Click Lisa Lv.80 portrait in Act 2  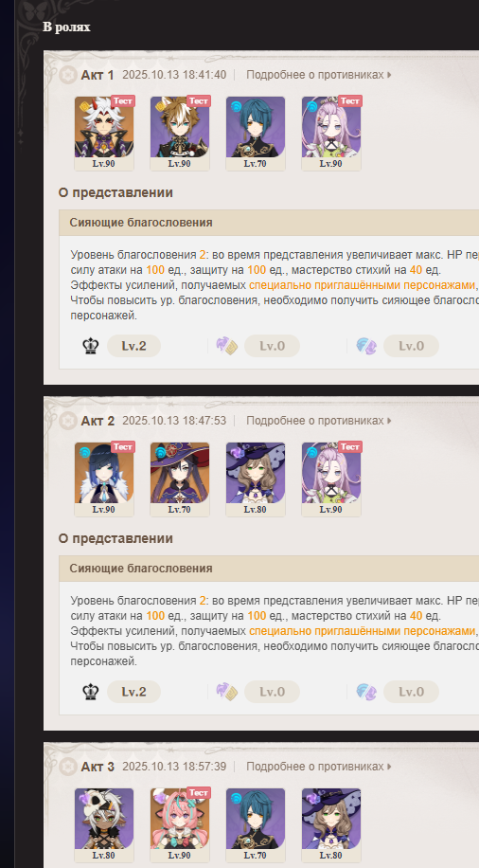(x=256, y=479)
